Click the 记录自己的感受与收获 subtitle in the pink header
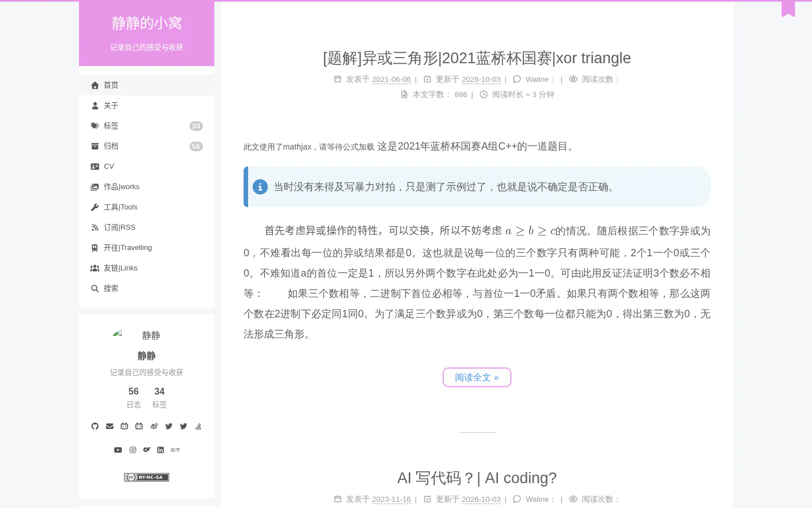Viewport: 812px width, 508px height. (147, 47)
